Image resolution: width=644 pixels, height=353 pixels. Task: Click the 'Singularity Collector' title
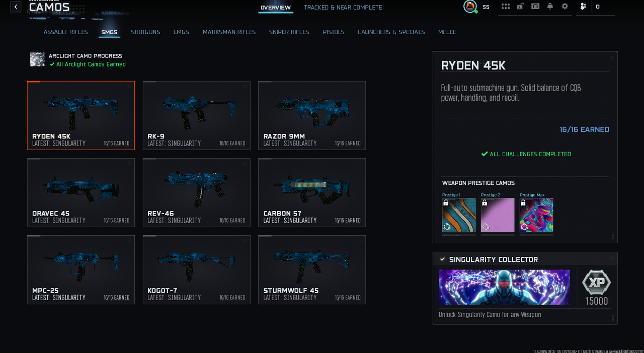[x=494, y=260]
